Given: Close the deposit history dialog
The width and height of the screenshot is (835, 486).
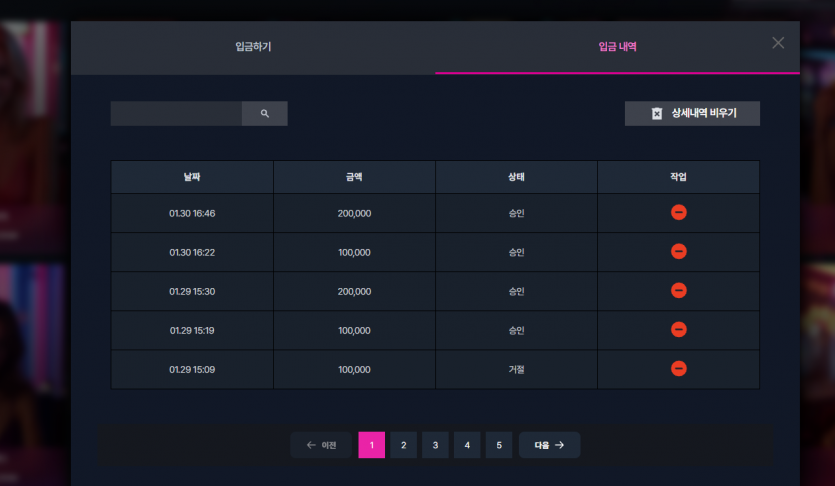Looking at the screenshot, I should [778, 43].
